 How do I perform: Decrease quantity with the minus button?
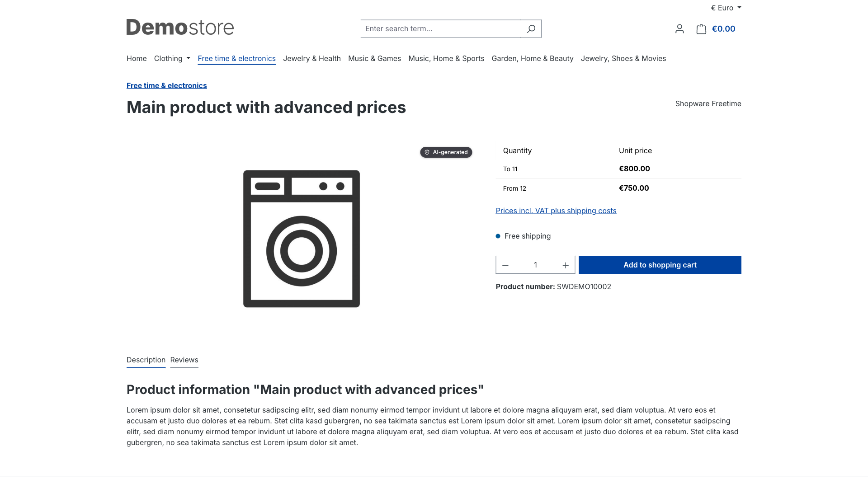coord(505,265)
